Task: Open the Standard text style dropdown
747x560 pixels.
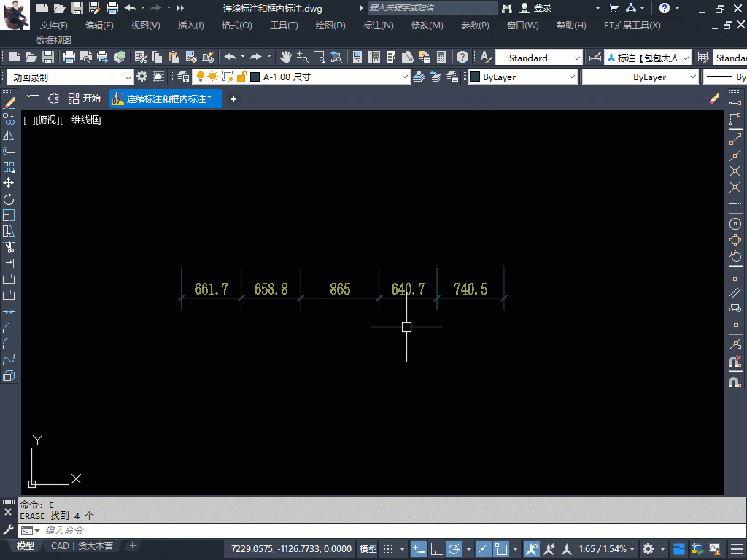Action: 539,58
